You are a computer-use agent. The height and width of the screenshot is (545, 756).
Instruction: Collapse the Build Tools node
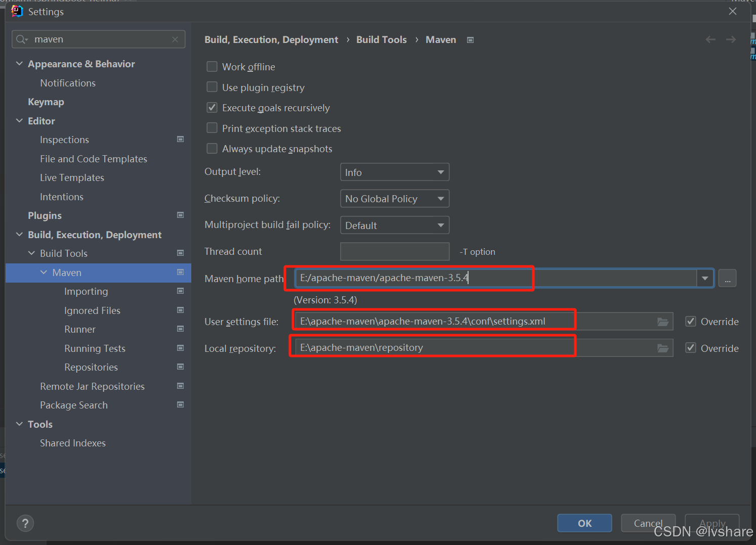31,253
